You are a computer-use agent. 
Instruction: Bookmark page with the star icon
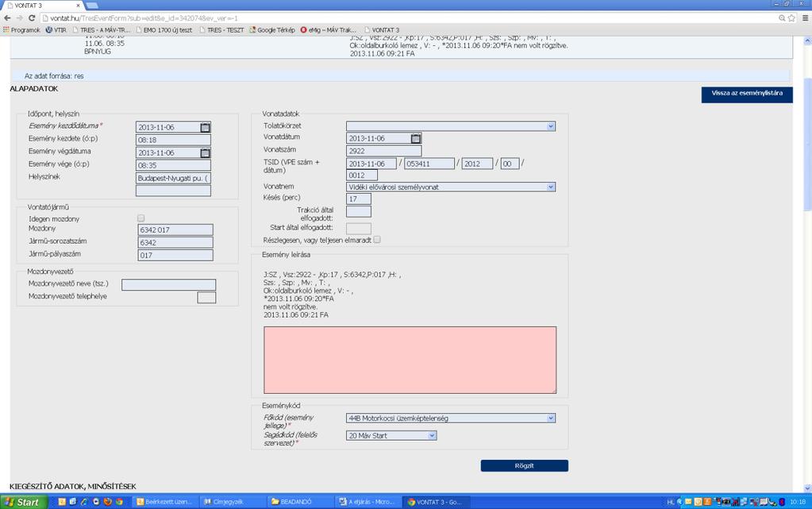pos(791,18)
